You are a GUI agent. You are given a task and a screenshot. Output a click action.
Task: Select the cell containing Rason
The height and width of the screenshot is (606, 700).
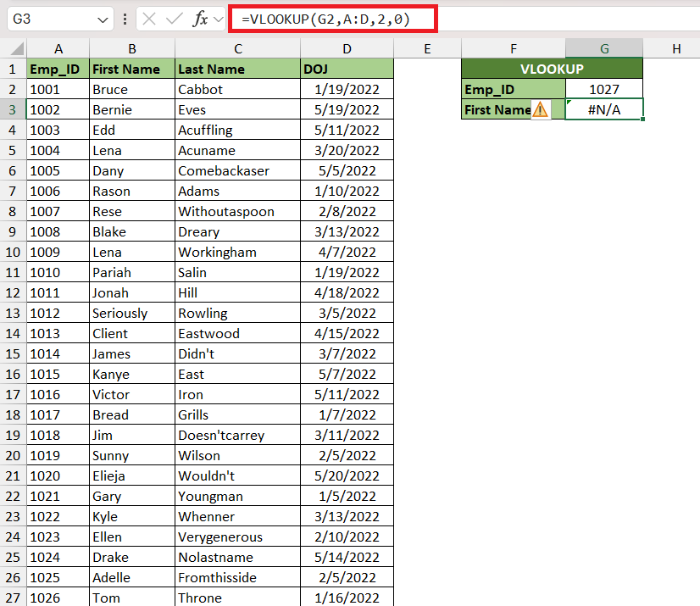[132, 192]
